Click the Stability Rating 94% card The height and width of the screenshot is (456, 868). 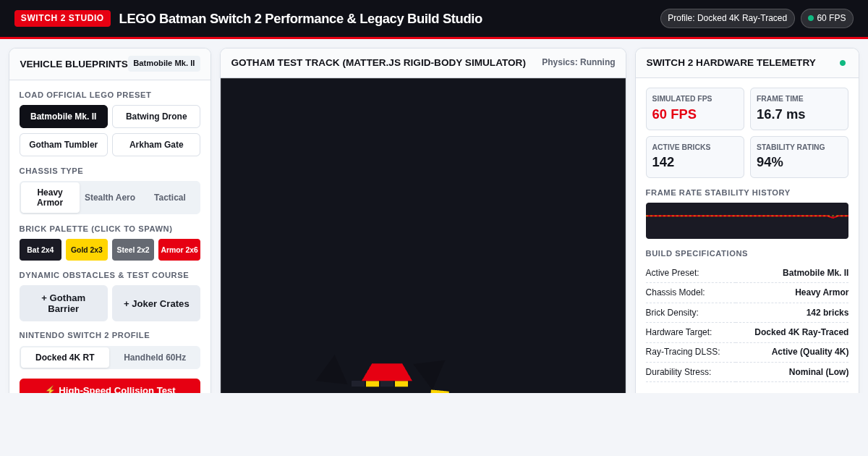click(799, 157)
